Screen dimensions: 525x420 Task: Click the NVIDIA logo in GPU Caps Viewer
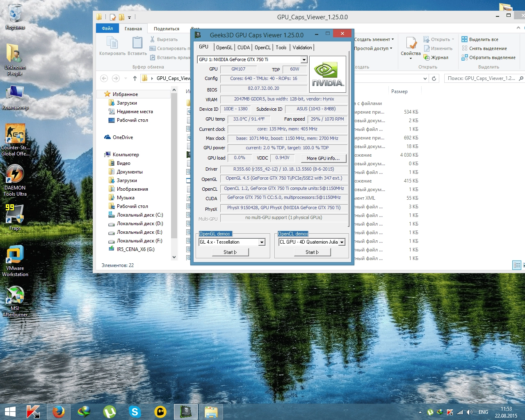click(x=327, y=74)
